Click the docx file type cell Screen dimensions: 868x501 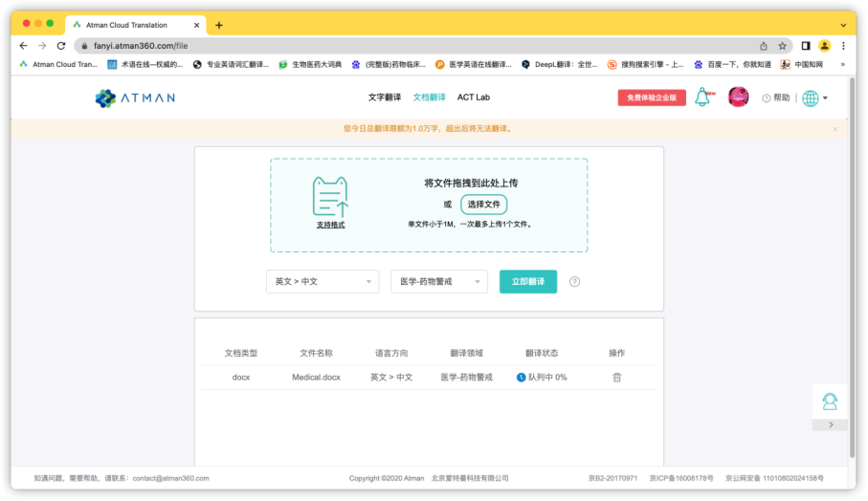(x=241, y=377)
